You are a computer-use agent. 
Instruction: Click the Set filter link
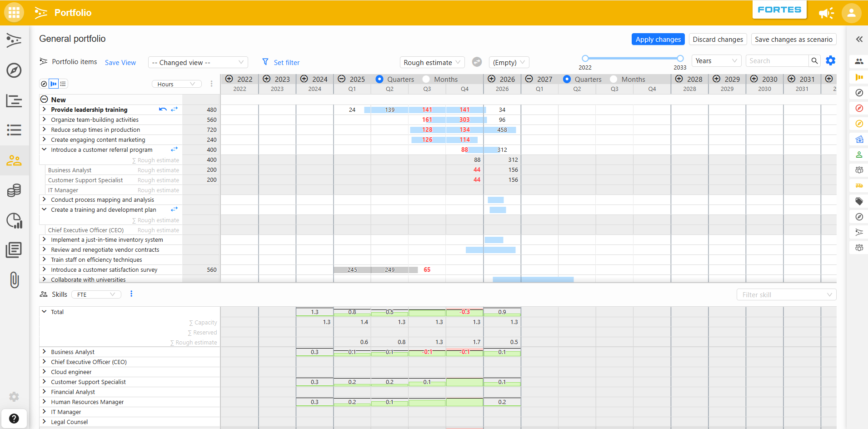click(287, 62)
